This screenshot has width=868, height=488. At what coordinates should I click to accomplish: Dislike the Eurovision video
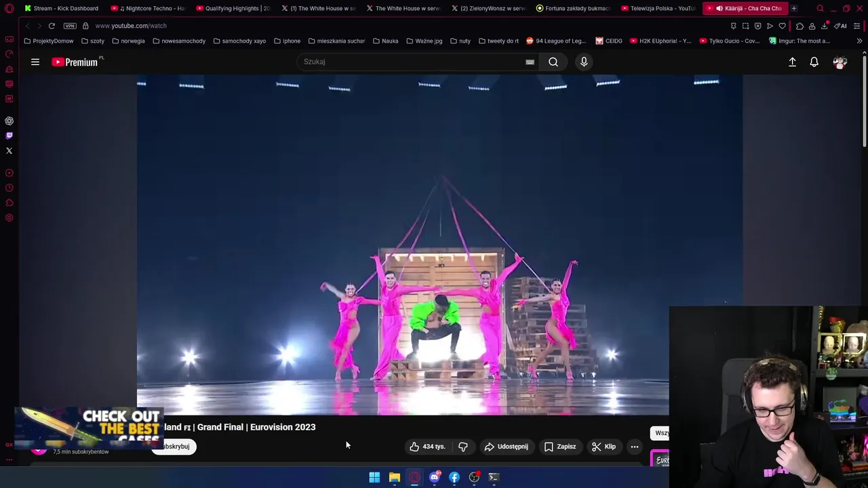coord(463,447)
